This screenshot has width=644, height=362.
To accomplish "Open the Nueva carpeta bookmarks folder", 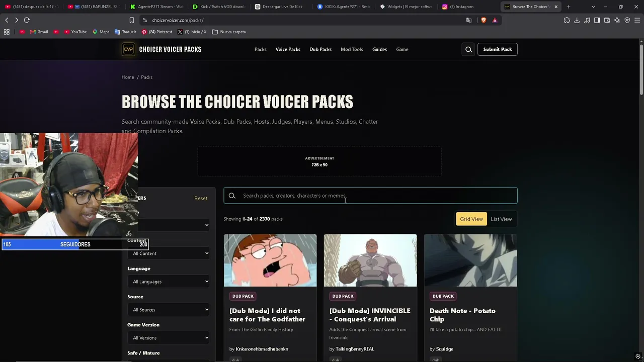I will point(229,32).
